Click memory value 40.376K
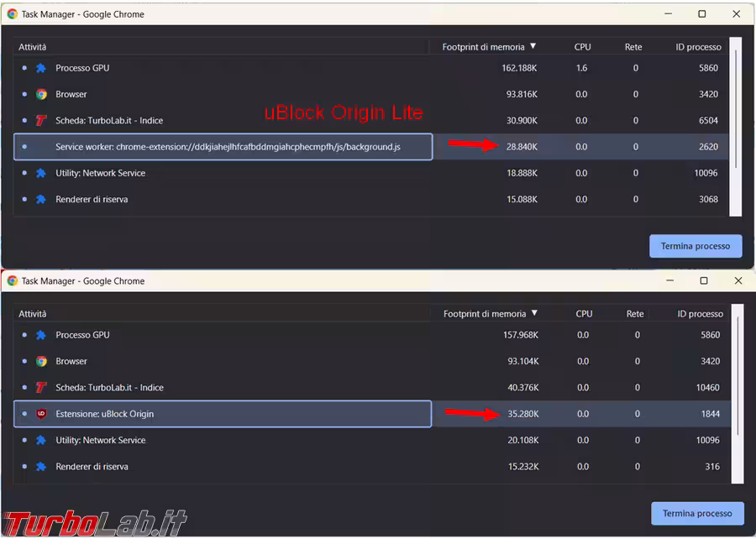 tap(523, 387)
